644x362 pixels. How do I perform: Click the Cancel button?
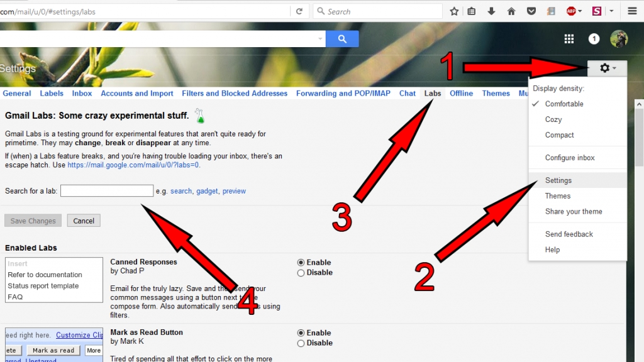(84, 221)
